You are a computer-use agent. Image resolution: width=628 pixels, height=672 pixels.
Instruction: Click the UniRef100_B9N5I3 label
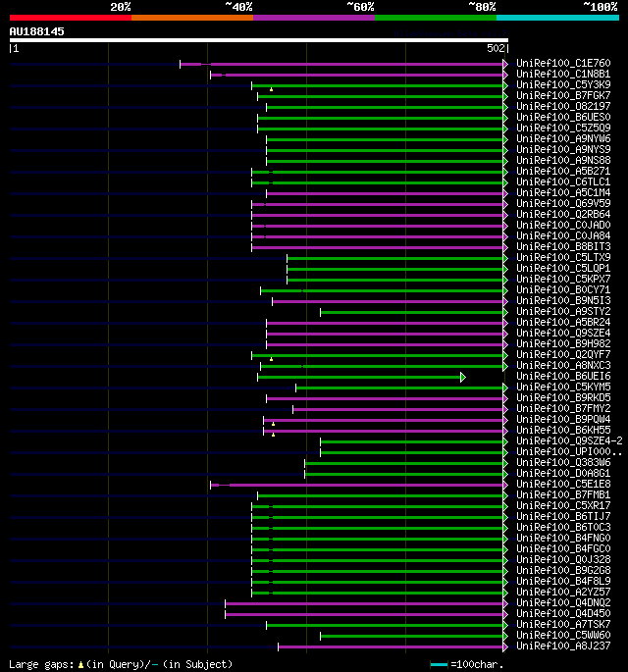(563, 301)
